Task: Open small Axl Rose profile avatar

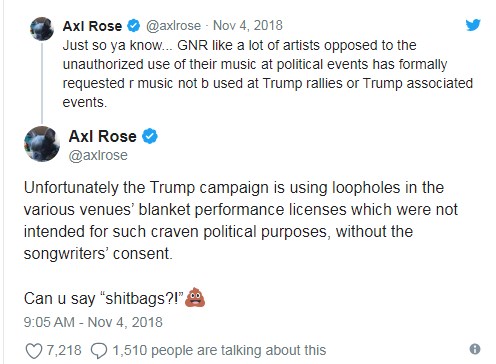Action: click(x=42, y=29)
